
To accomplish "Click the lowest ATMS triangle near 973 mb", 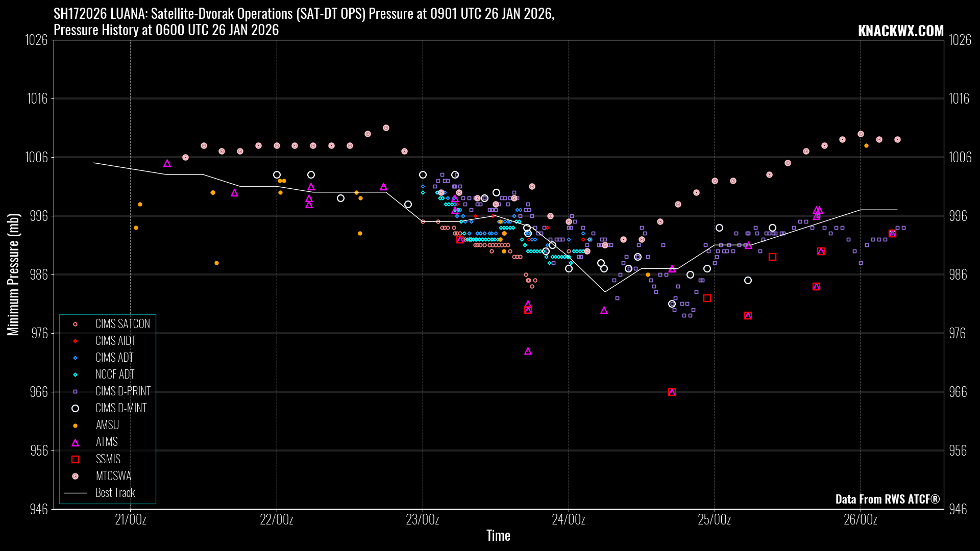I will (528, 351).
